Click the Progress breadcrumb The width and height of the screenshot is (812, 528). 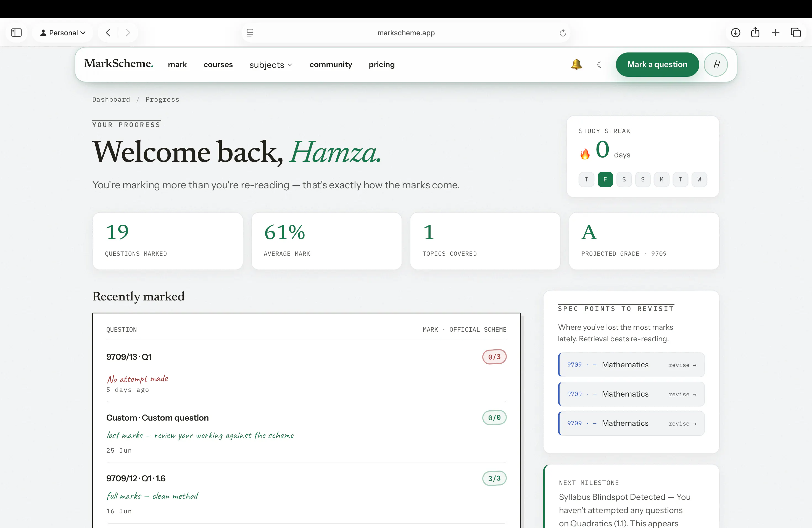point(162,99)
